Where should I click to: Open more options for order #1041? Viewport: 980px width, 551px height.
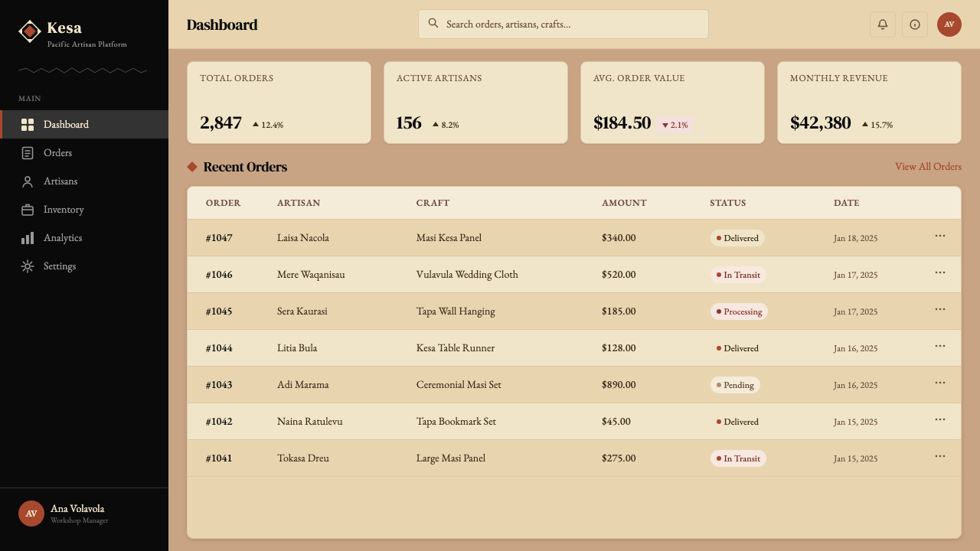click(x=940, y=457)
